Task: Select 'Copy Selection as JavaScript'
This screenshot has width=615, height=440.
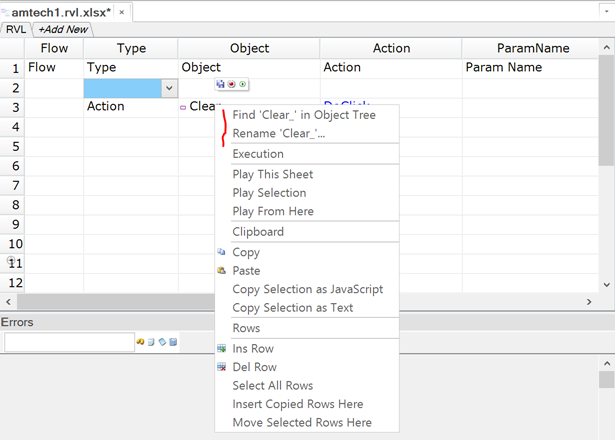Action: (307, 289)
